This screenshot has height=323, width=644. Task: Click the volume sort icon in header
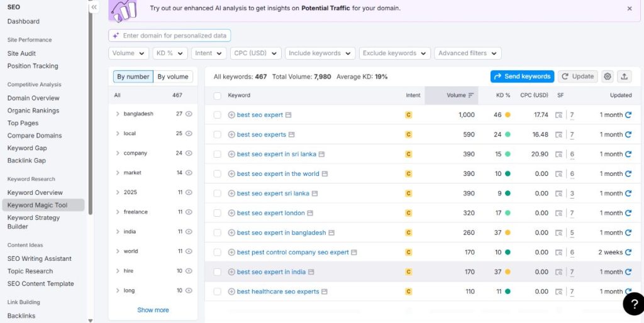pyautogui.click(x=471, y=96)
